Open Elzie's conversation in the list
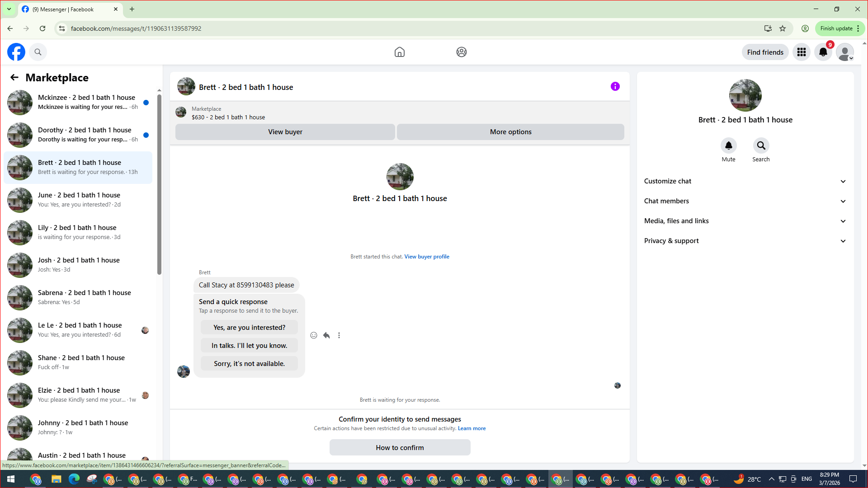Image resolution: width=868 pixels, height=488 pixels. click(78, 395)
